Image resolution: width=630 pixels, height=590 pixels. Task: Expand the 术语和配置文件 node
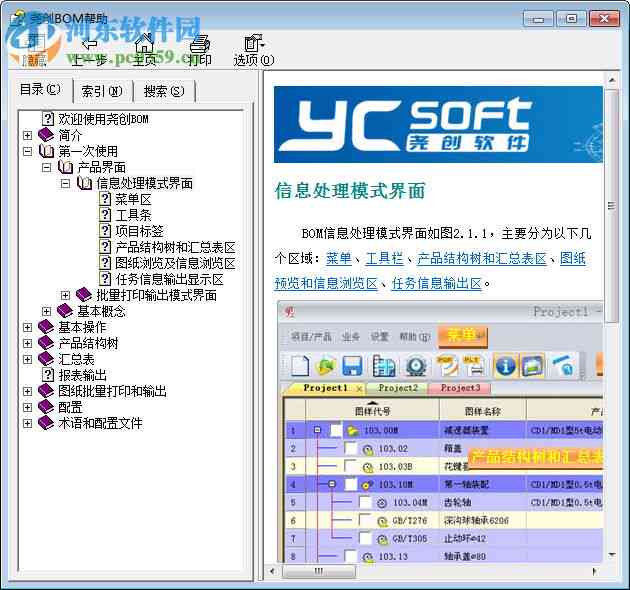pos(27,424)
